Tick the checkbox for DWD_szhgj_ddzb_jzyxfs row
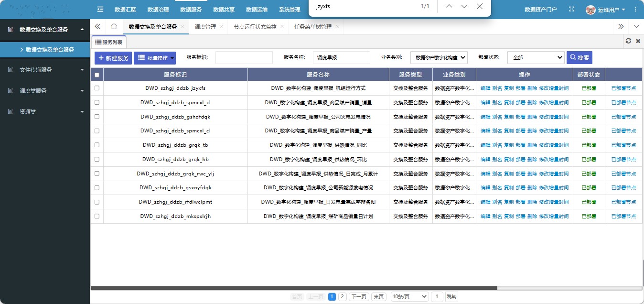Viewport: 644px width, 304px height. pos(97,88)
